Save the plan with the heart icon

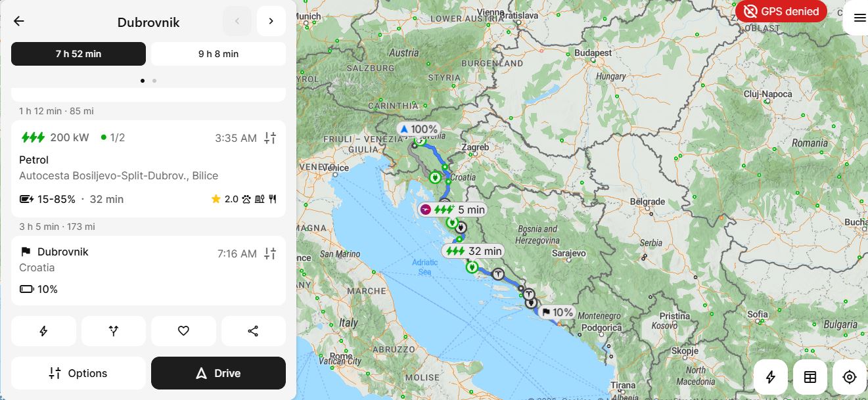click(x=183, y=331)
